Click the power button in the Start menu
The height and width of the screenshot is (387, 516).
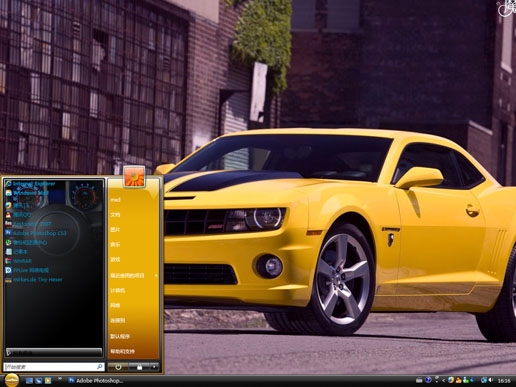click(x=118, y=367)
